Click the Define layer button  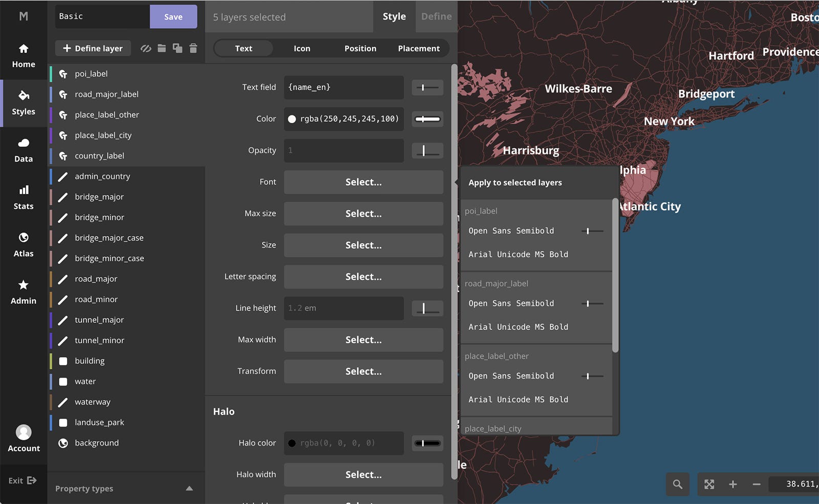pos(93,48)
